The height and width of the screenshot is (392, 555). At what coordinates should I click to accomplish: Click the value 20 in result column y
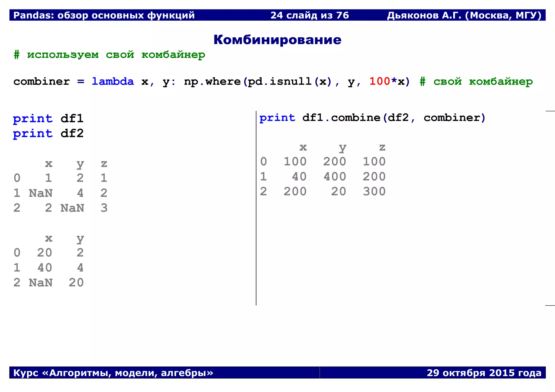(x=339, y=192)
